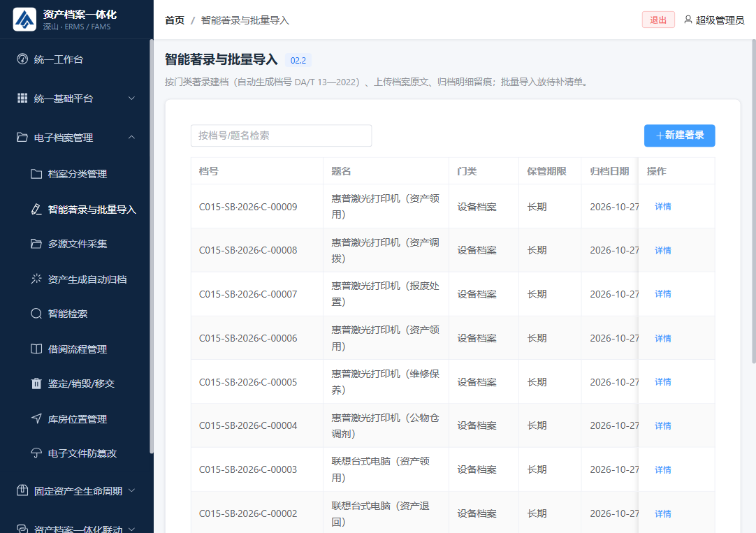Go to 首页 breadcrumb link
This screenshot has height=533, width=756.
coord(175,20)
